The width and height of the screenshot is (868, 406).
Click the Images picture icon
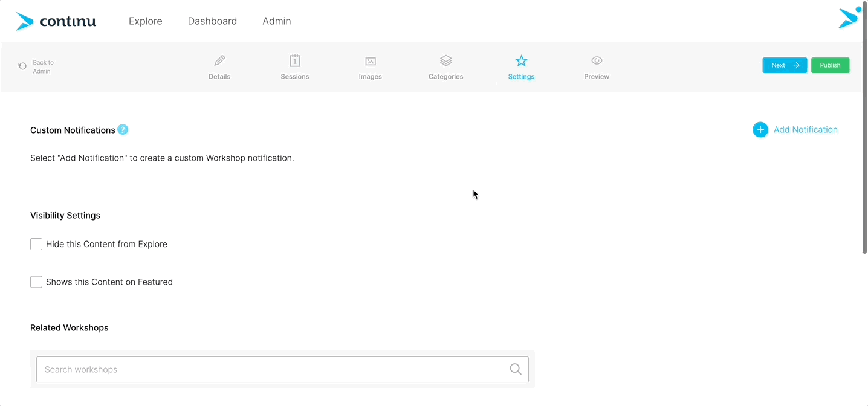[x=371, y=61]
